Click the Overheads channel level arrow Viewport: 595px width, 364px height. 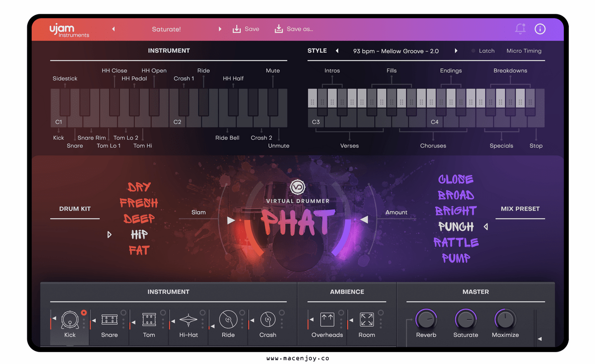tap(311, 320)
